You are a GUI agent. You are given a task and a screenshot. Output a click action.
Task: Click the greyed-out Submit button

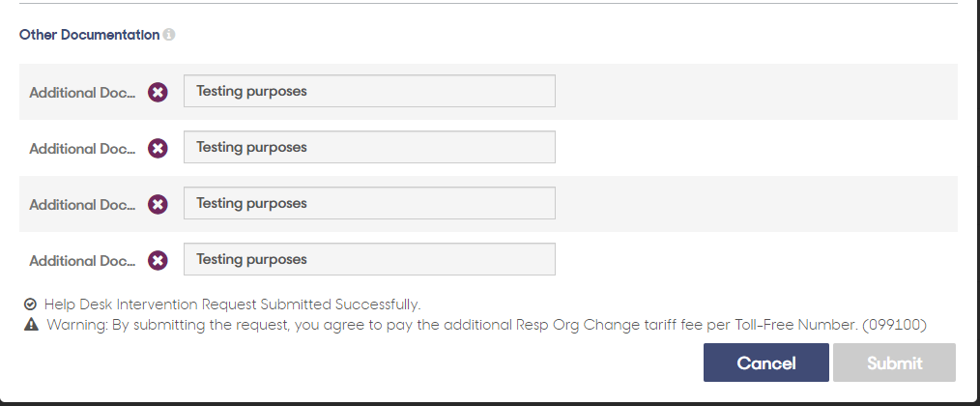(x=894, y=362)
